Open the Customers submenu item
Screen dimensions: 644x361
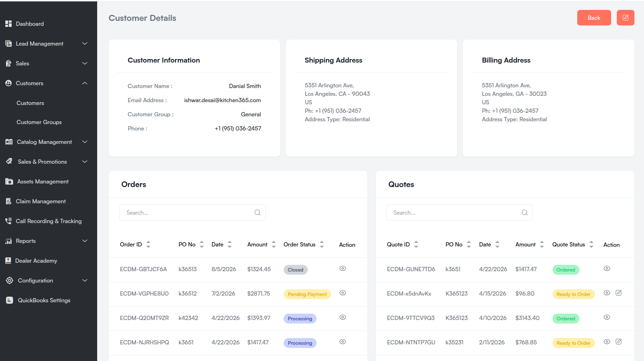pyautogui.click(x=30, y=103)
